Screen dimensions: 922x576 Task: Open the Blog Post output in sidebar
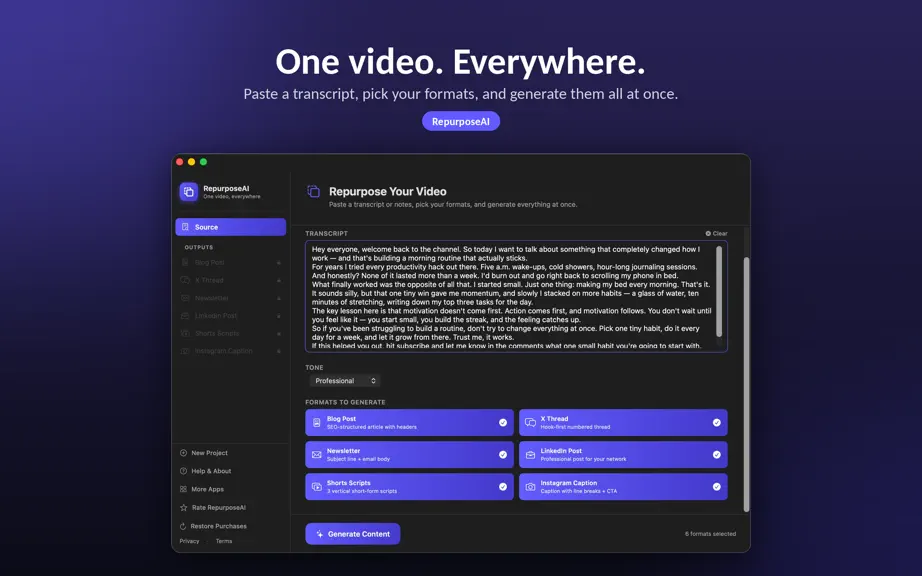230,263
